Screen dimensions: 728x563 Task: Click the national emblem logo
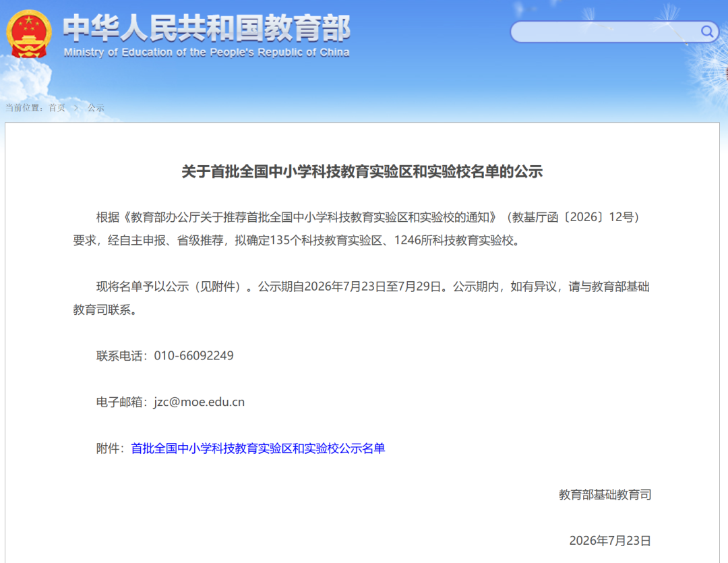[29, 34]
